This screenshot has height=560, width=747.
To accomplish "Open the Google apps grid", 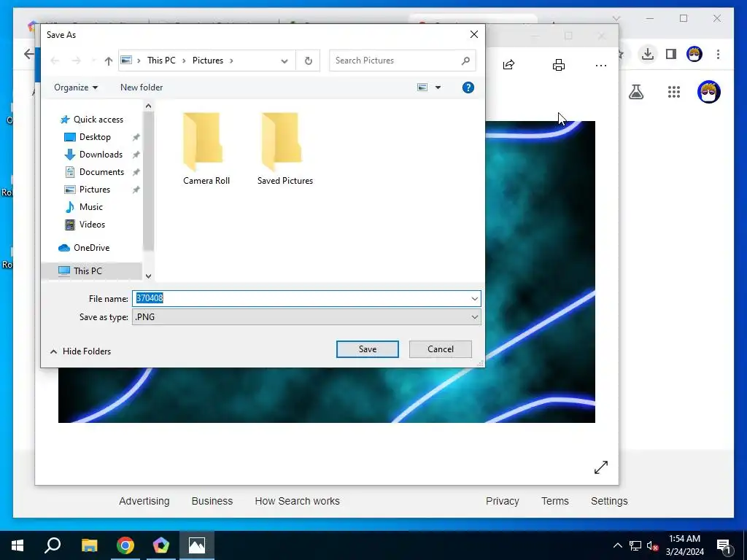I will [x=673, y=92].
